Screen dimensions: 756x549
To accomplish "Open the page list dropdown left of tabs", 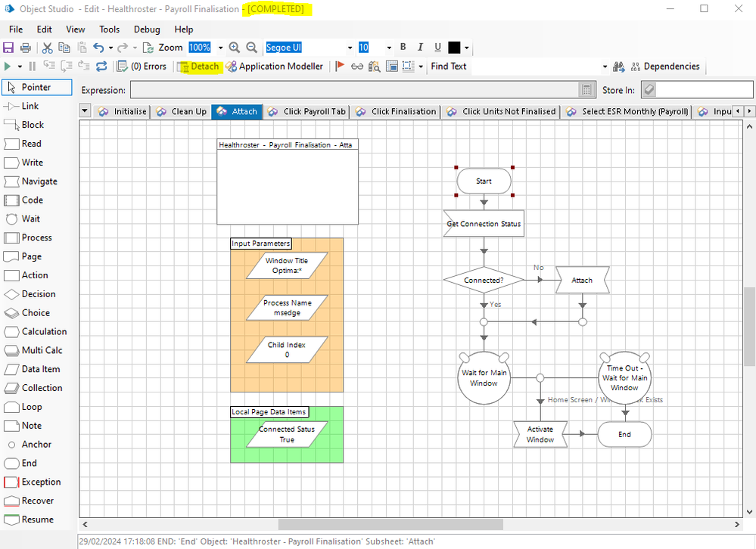I will click(x=84, y=111).
